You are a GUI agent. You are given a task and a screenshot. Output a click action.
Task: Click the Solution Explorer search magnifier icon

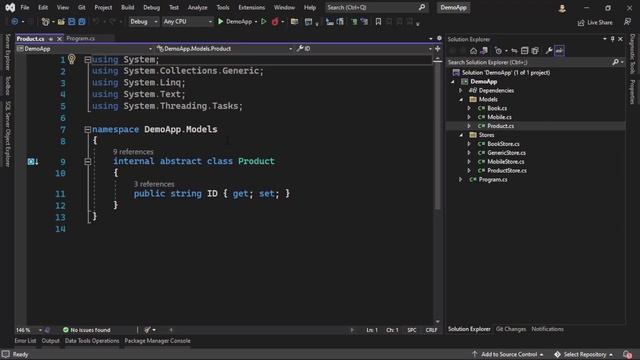[x=616, y=62]
